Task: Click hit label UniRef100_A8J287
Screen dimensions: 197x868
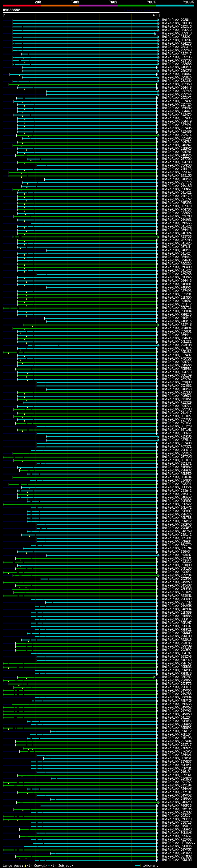Action: coord(176,40)
